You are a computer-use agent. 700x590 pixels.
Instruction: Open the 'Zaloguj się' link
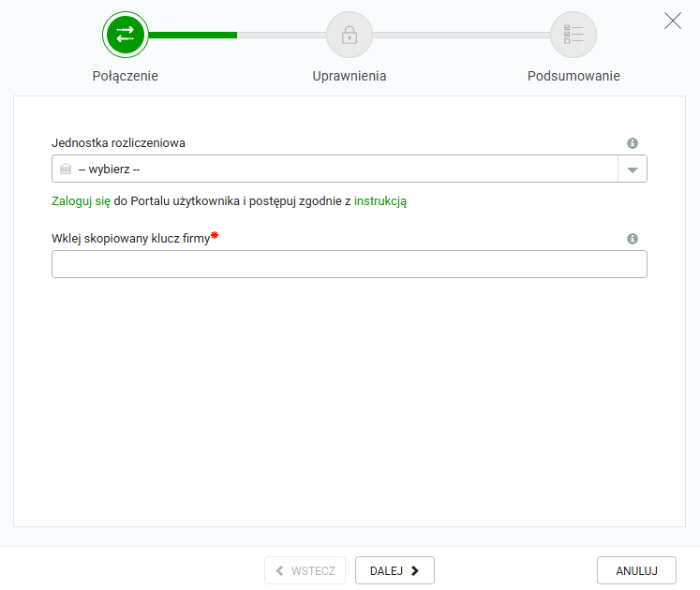tap(82, 200)
